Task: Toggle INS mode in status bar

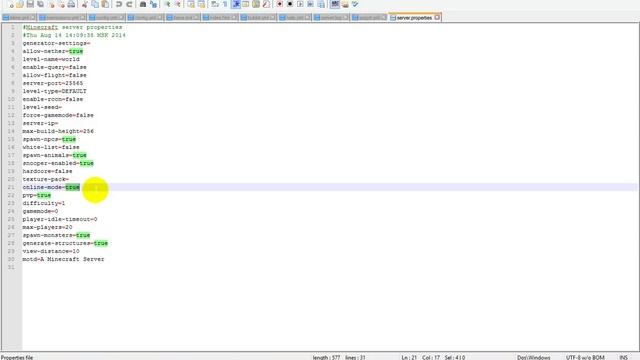Action: pos(623,358)
